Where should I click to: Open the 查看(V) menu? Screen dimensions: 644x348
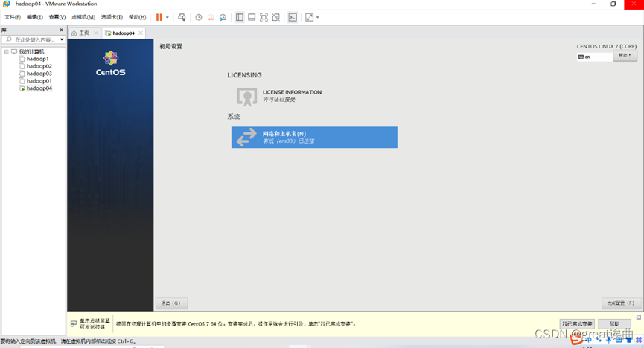pyautogui.click(x=57, y=17)
